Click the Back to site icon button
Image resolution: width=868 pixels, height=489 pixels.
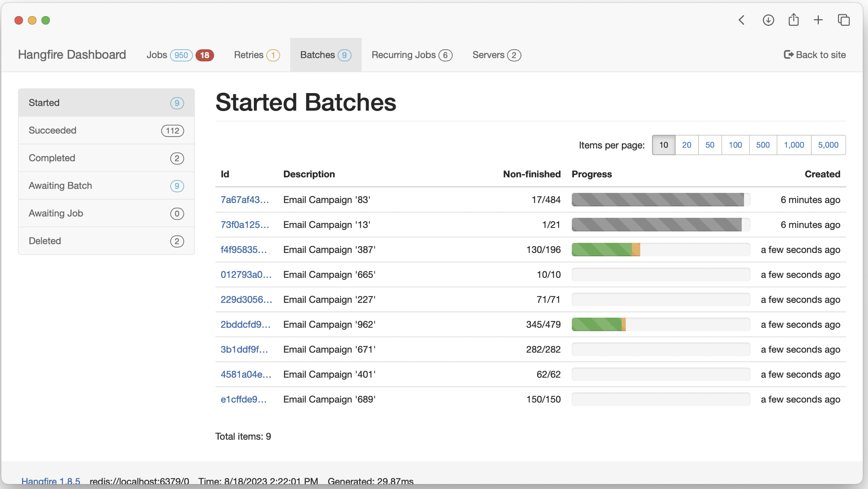pyautogui.click(x=789, y=54)
